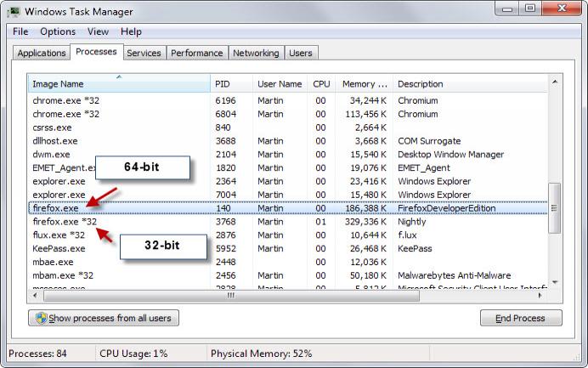Click the vertical scrollbar thumb
Image resolution: width=588 pixels, height=368 pixels.
[554, 208]
